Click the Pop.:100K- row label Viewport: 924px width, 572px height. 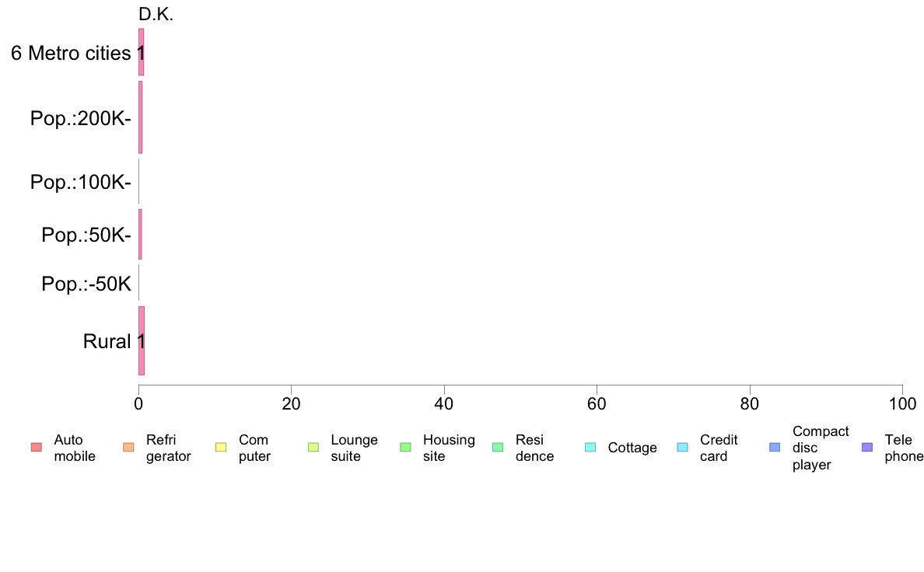pos(81,182)
